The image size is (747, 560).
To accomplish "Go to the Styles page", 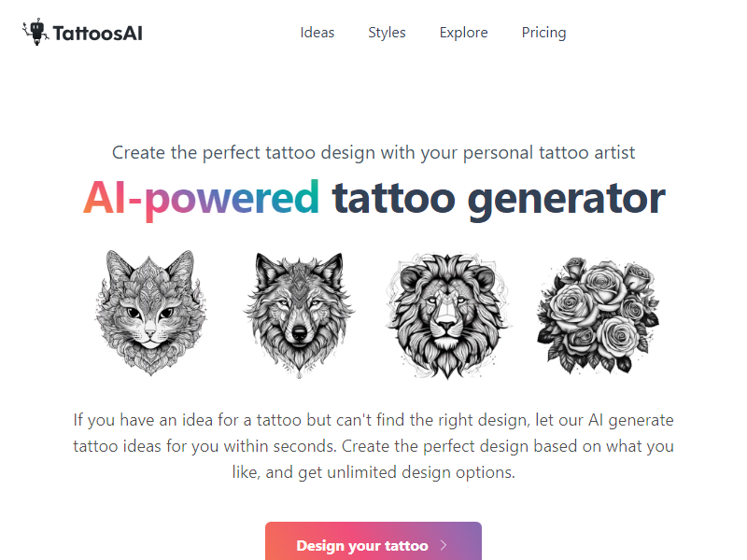I will [x=387, y=33].
